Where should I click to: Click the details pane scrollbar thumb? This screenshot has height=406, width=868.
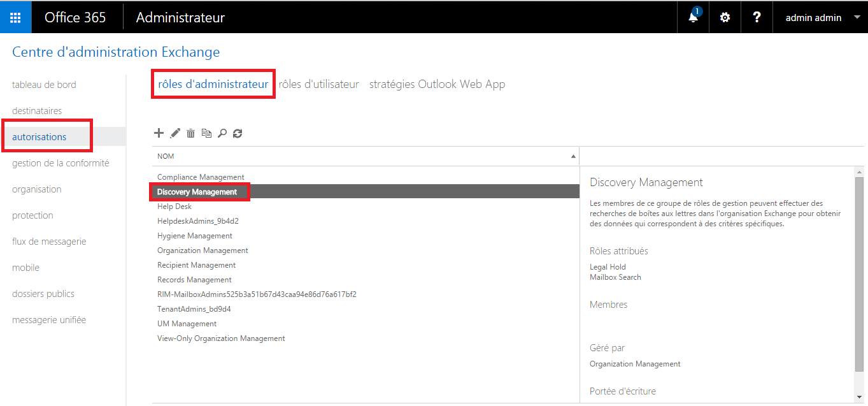pos(859,274)
